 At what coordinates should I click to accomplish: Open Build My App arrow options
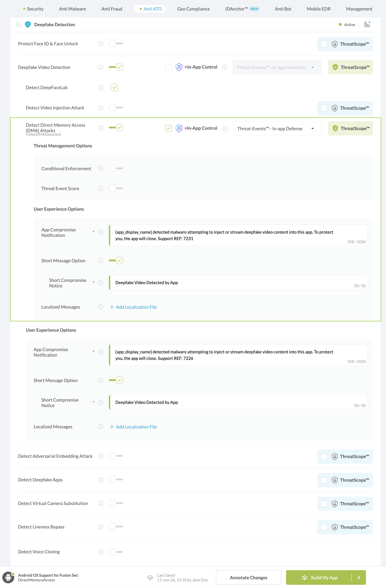[x=359, y=577]
